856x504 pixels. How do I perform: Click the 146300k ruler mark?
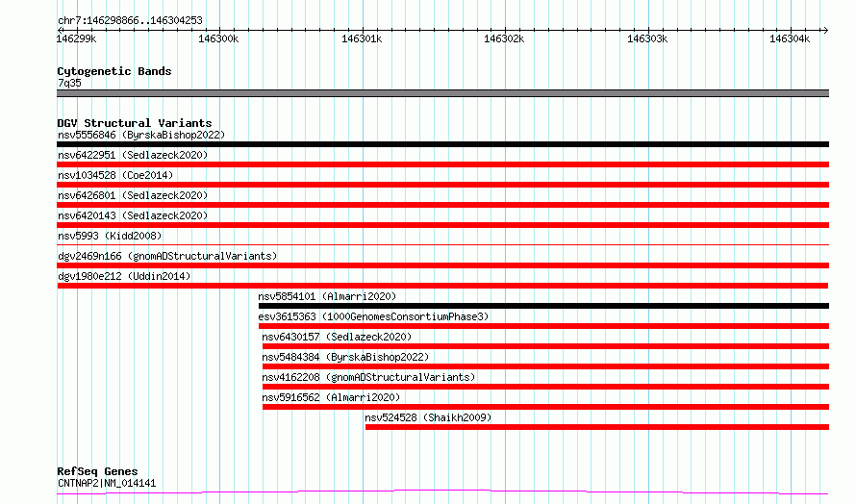218,38
